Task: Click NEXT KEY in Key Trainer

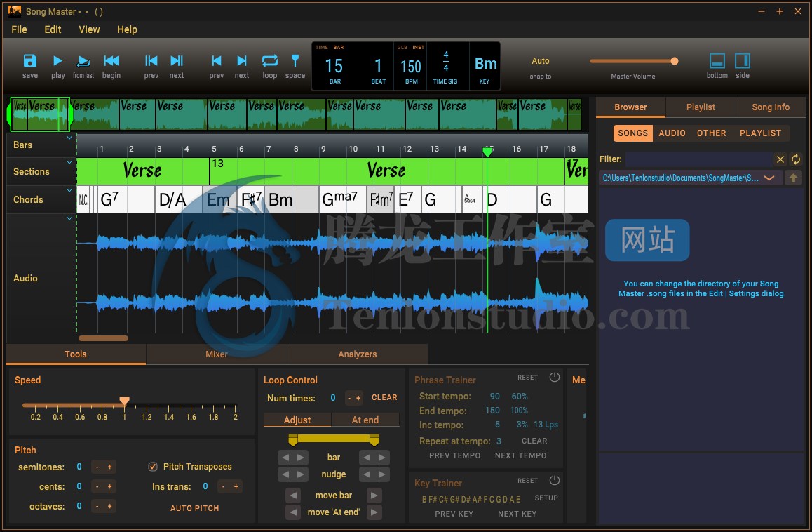Action: coord(517,514)
